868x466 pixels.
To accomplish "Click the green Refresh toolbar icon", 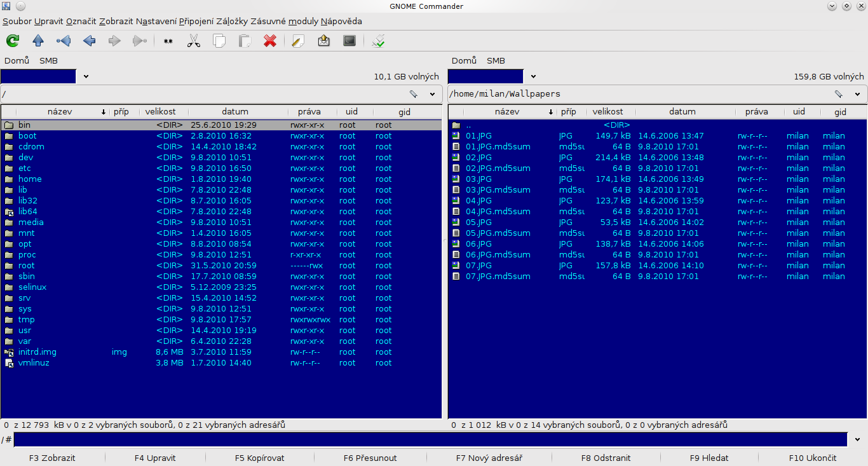I will point(13,41).
